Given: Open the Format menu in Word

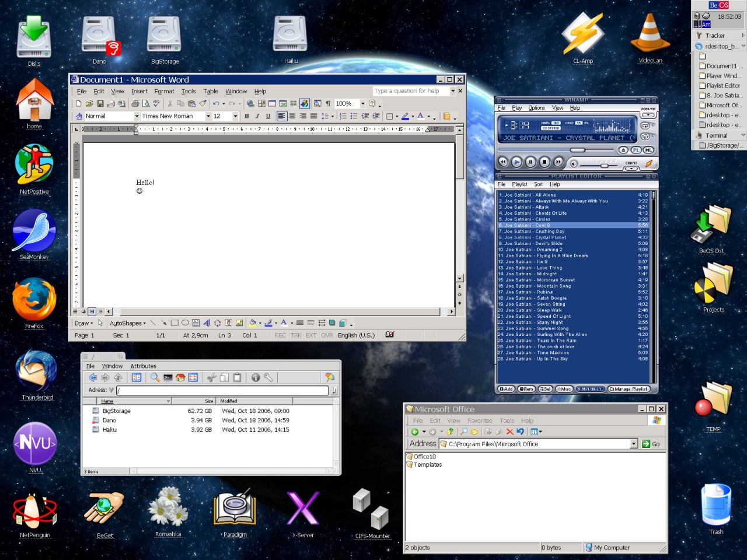Looking at the screenshot, I should pos(164,91).
